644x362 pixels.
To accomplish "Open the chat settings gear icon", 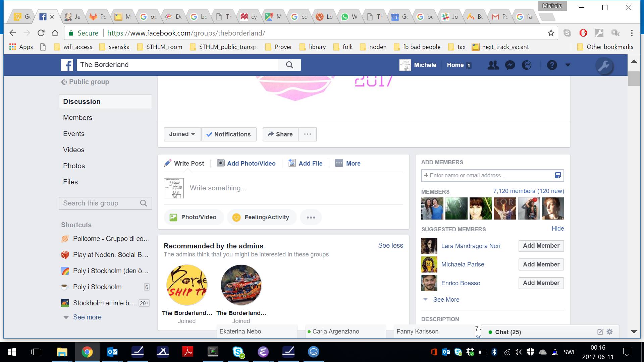I will click(x=609, y=332).
